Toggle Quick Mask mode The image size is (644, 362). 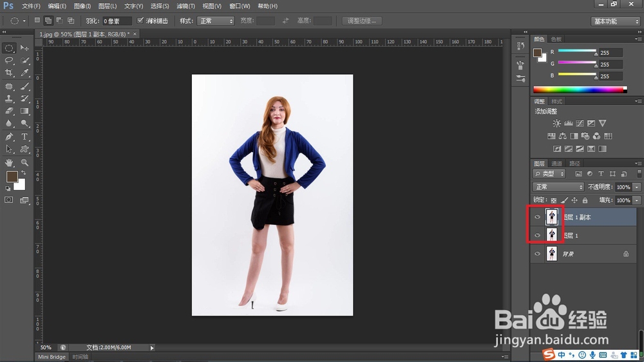8,200
